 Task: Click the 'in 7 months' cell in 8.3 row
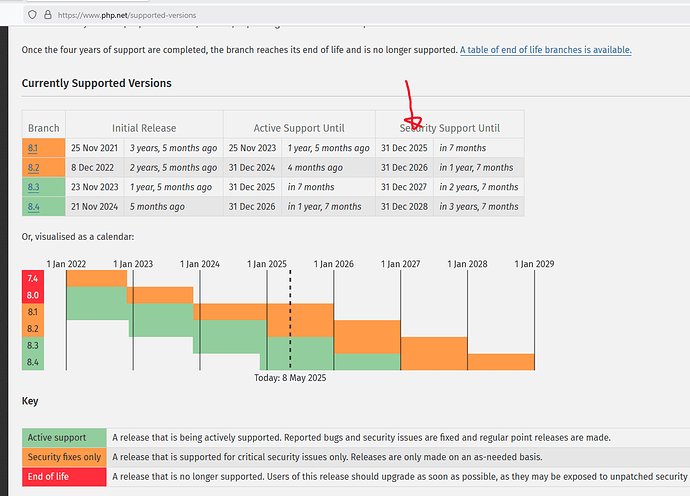[x=329, y=187]
